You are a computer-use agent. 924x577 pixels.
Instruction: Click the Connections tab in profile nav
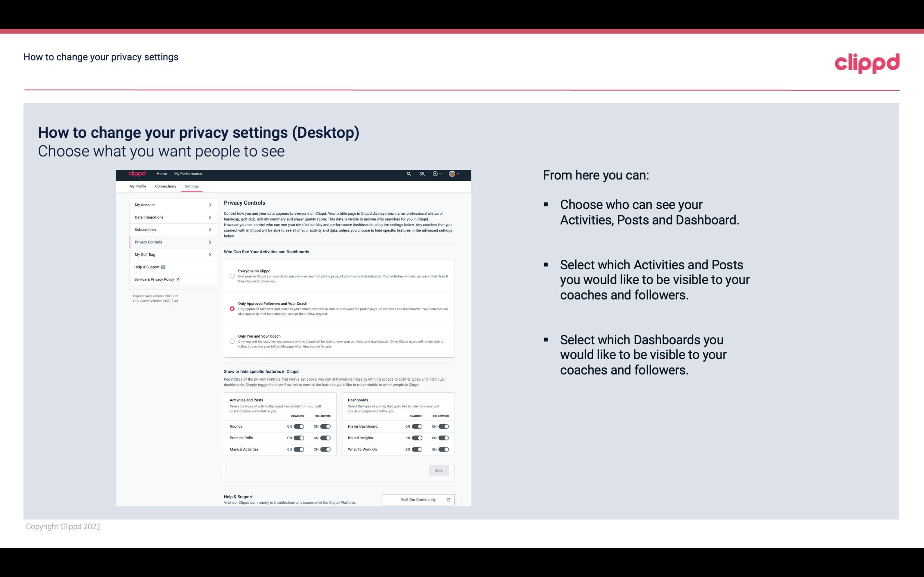pos(165,186)
